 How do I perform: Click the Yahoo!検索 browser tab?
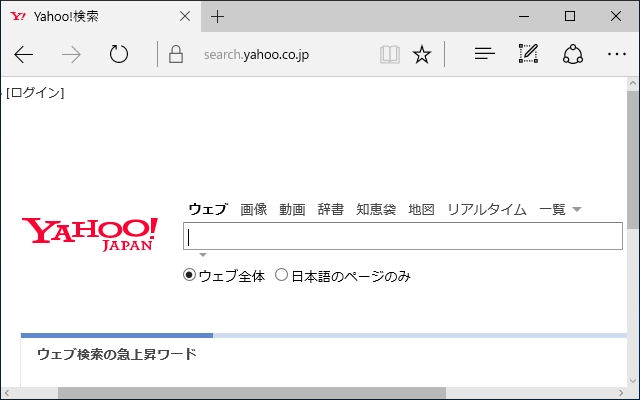(101, 16)
